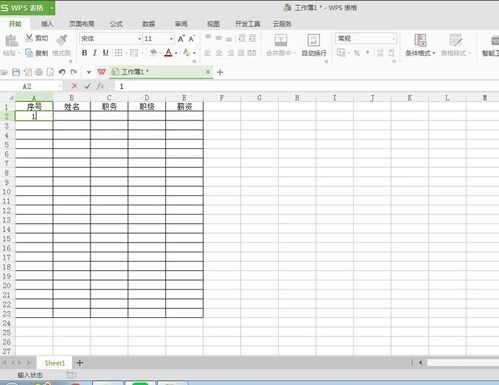Open the Insert Function fx icon
Screen dimensions: 499x385
coord(100,86)
